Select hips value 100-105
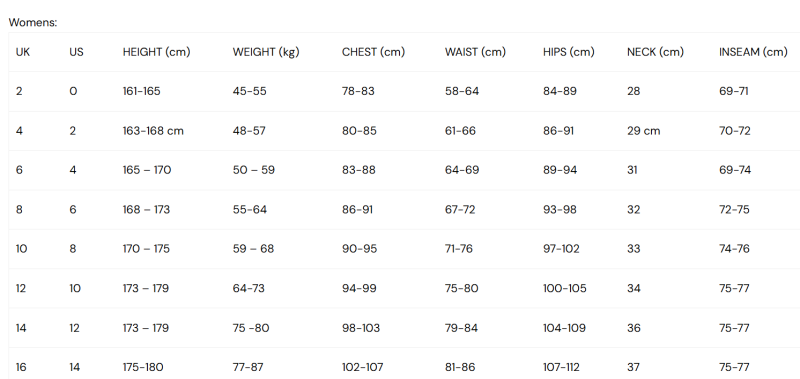 565,288
